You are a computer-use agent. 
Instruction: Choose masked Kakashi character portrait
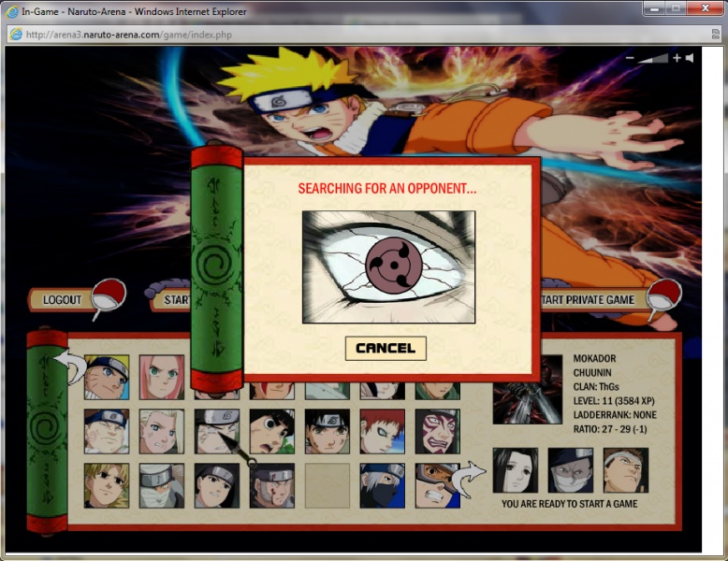382,485
